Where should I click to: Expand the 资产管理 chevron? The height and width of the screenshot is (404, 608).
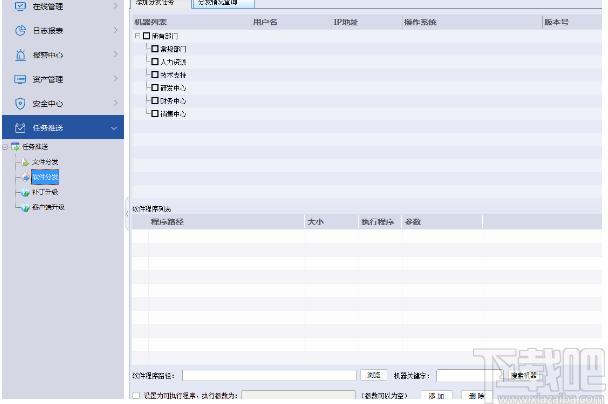[x=116, y=79]
